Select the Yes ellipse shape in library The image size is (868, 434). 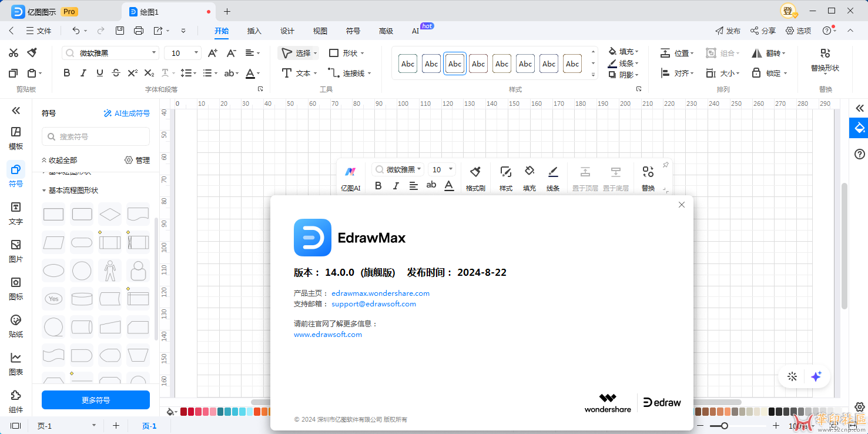(53, 299)
